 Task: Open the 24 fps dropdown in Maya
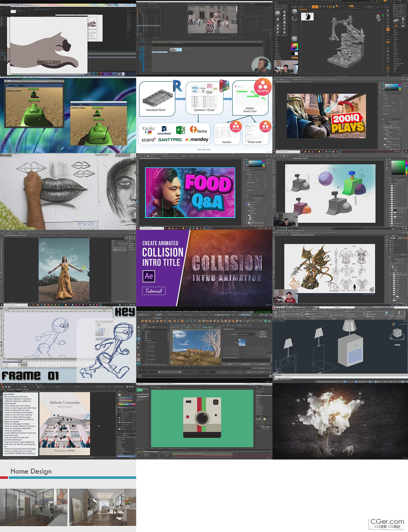252,372
